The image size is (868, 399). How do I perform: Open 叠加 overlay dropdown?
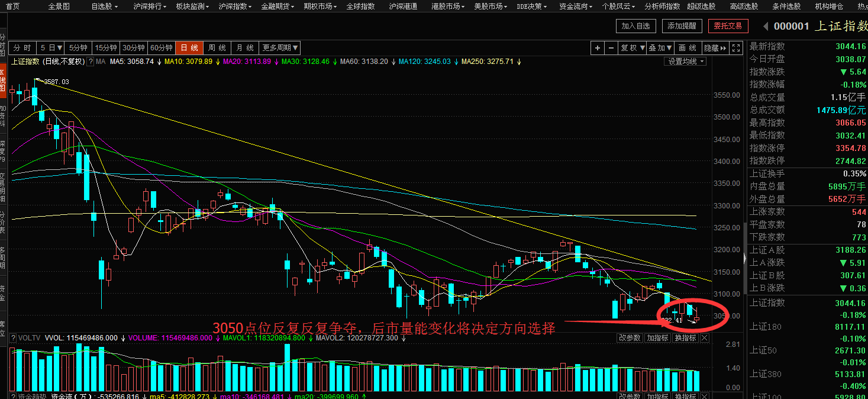click(x=660, y=48)
